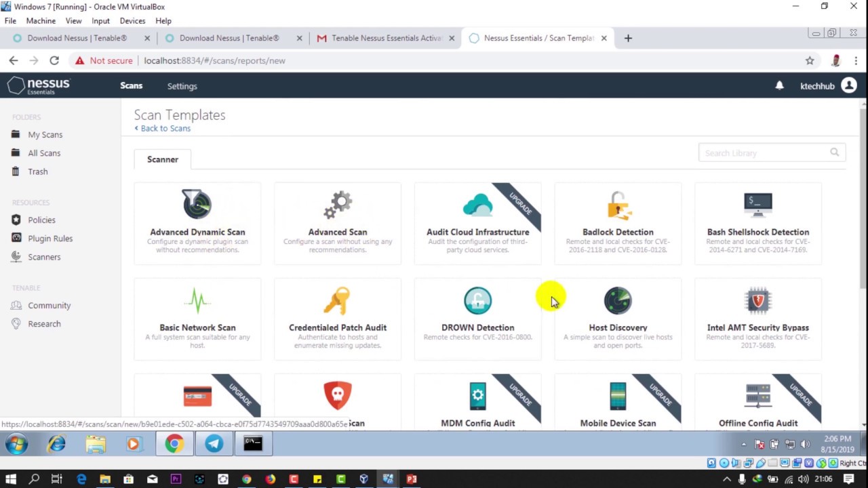Choose the Audit Cloud Infrastructure cloud icon
Screen dimensions: 868x488
(x=477, y=204)
